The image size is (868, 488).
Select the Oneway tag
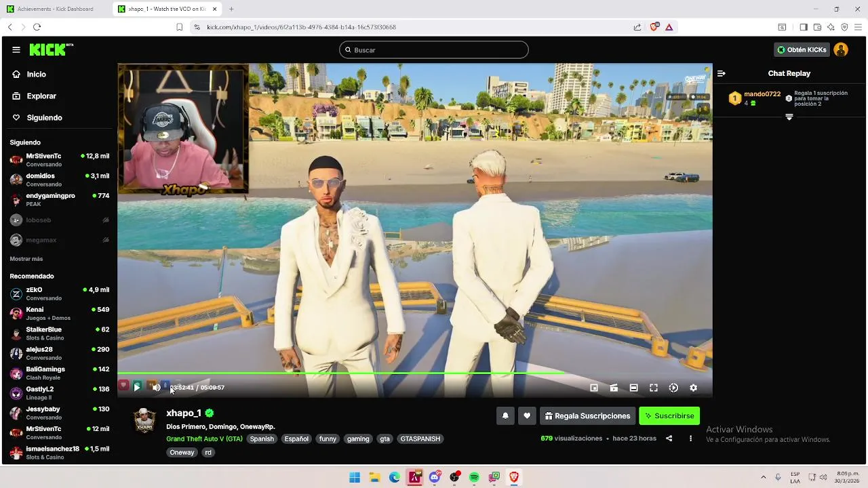pos(182,452)
